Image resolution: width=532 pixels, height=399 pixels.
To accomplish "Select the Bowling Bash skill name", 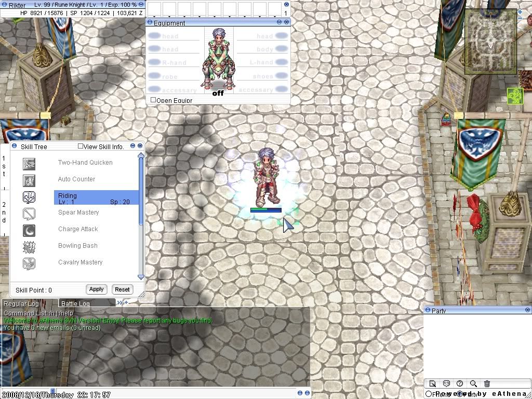I will [78, 245].
